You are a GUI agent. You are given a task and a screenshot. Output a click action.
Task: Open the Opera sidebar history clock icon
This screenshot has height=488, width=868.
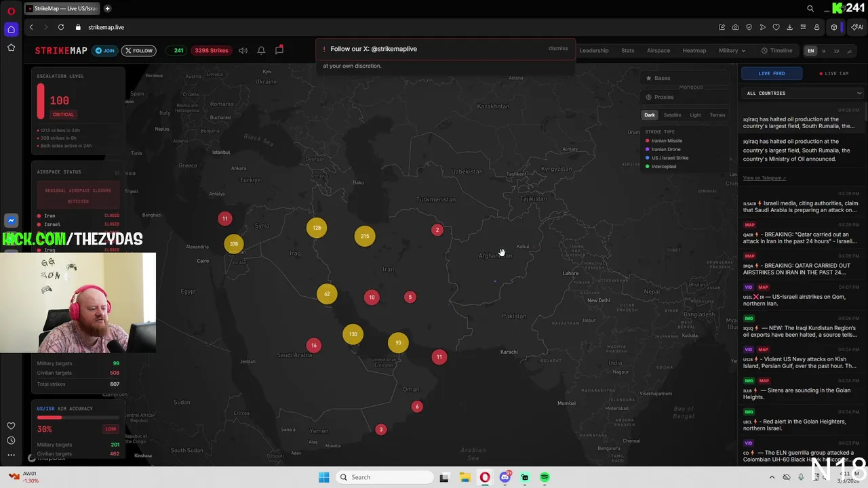click(11, 441)
